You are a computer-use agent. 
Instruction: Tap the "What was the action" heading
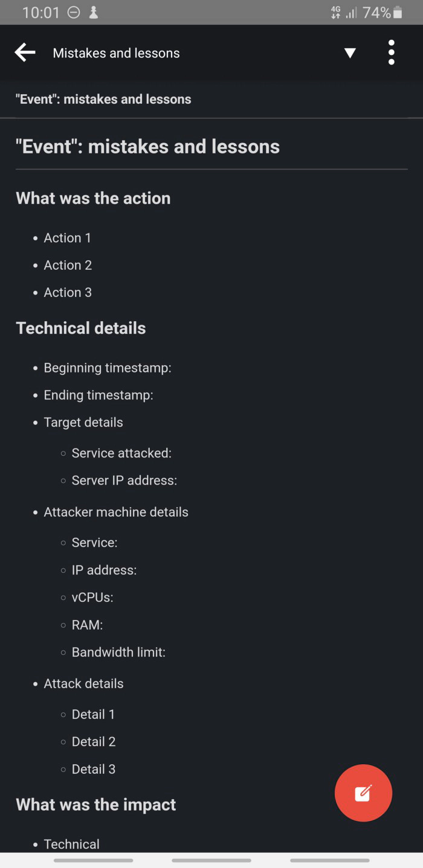(x=93, y=198)
